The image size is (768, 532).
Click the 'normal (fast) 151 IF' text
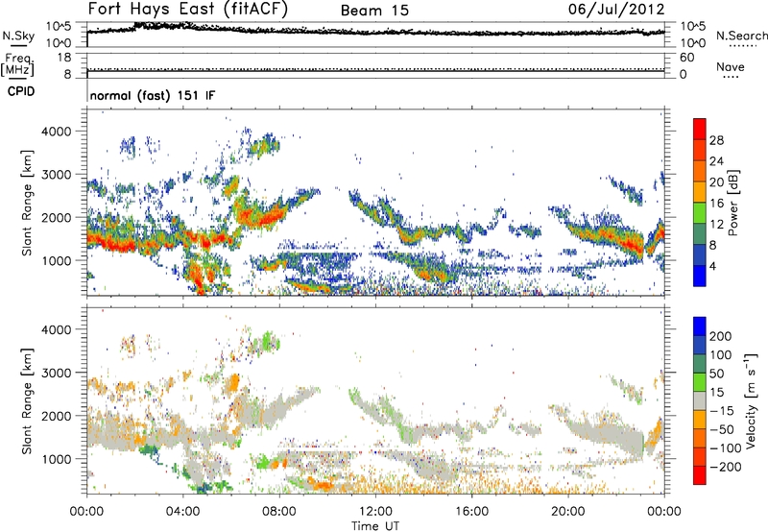153,95
